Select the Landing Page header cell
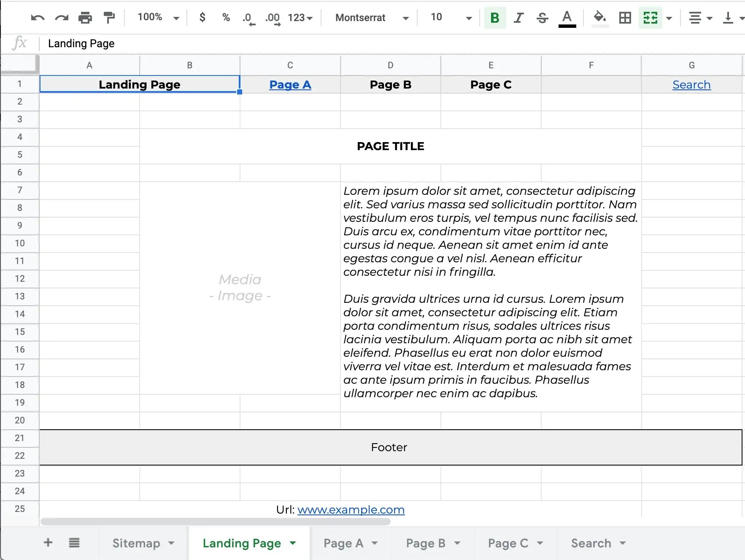Image resolution: width=745 pixels, height=560 pixels. pos(140,84)
